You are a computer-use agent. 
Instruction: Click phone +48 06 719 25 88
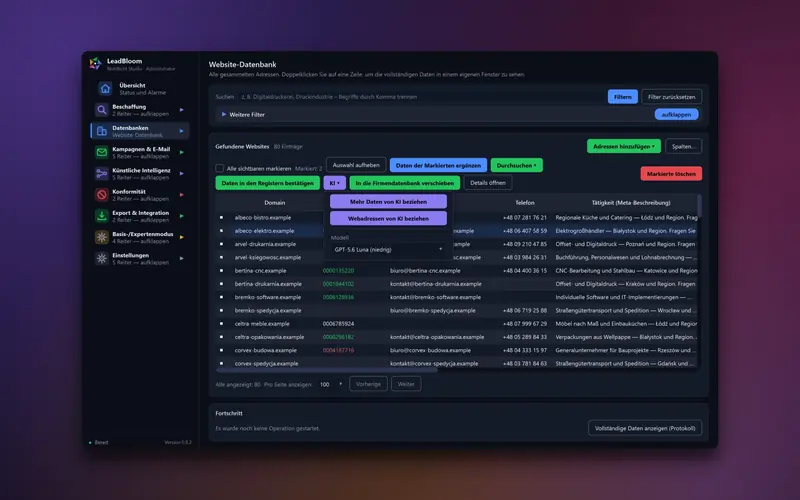(524, 310)
